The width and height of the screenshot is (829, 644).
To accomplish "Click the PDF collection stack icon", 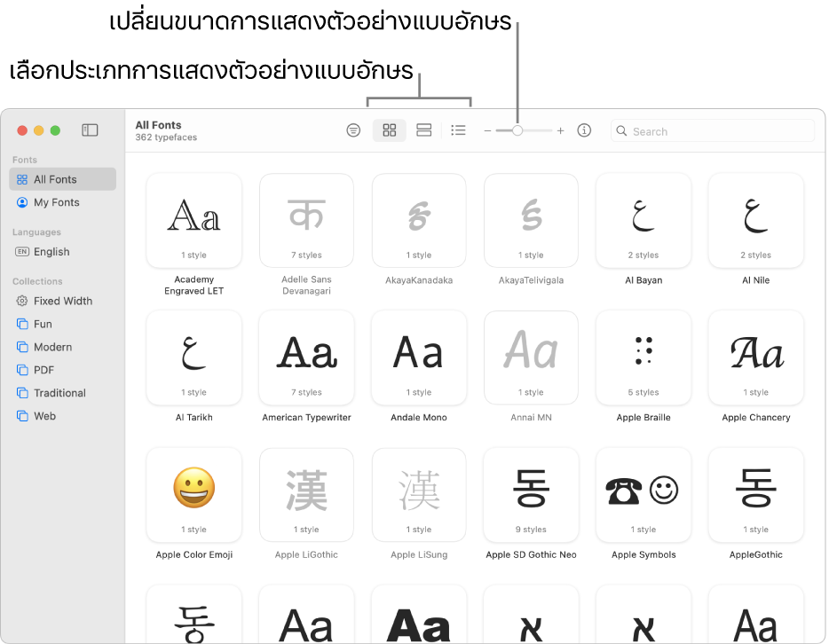I will pyautogui.click(x=21, y=370).
